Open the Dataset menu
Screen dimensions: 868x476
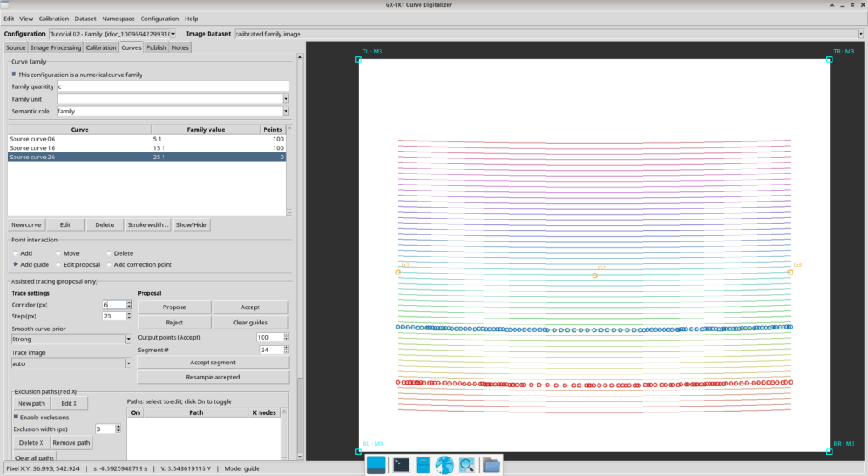86,19
